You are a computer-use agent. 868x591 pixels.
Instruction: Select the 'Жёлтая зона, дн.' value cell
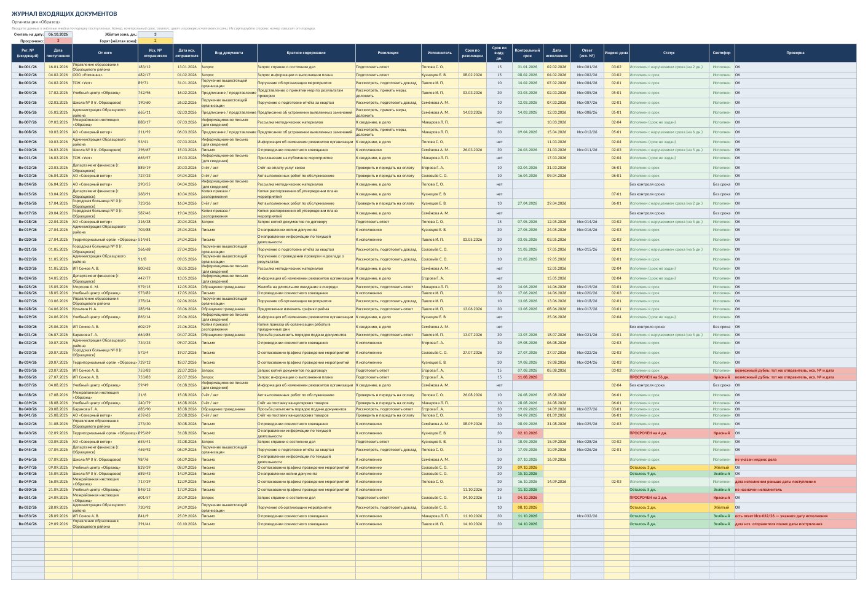tap(156, 34)
